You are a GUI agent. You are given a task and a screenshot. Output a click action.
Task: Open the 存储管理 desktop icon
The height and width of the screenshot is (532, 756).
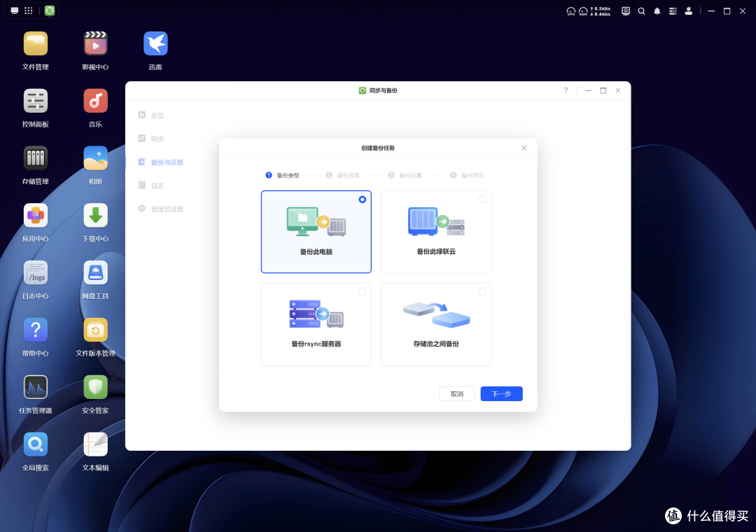[35, 158]
